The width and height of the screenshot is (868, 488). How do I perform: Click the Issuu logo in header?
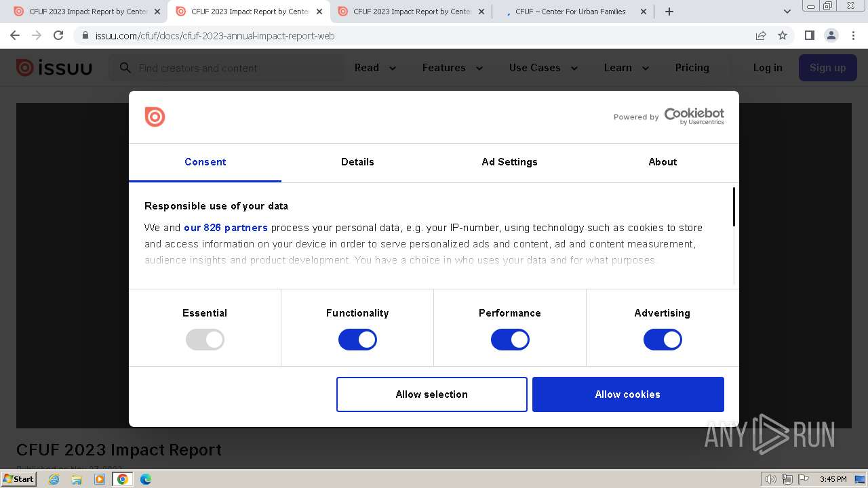point(54,68)
